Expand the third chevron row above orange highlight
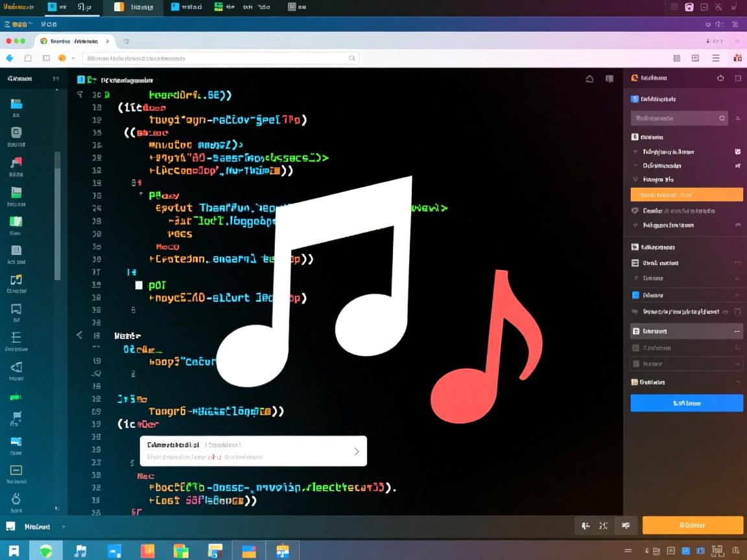747x560 pixels. (635, 180)
